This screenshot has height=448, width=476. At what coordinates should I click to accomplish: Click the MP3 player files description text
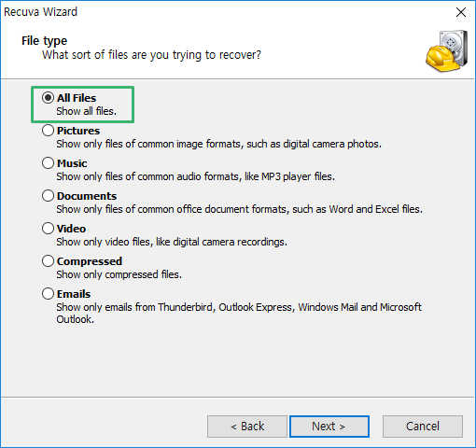point(195,176)
